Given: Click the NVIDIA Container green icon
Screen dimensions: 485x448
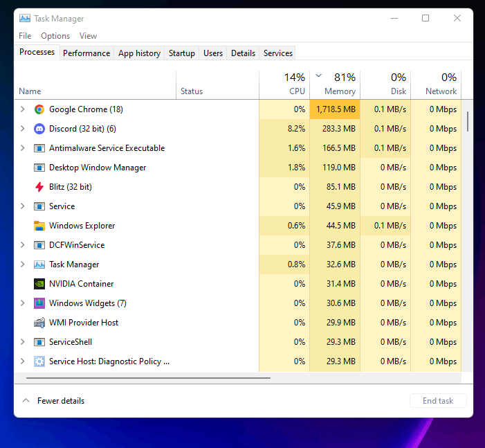Looking at the screenshot, I should [39, 284].
